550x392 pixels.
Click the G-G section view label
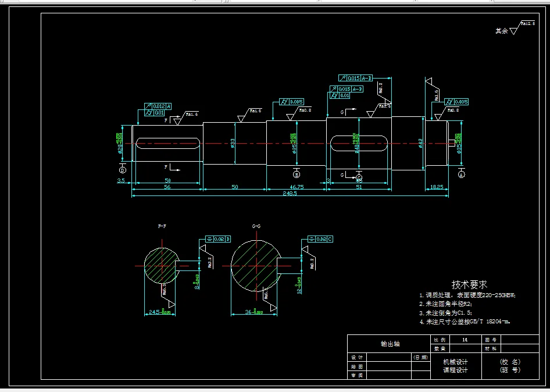point(256,226)
